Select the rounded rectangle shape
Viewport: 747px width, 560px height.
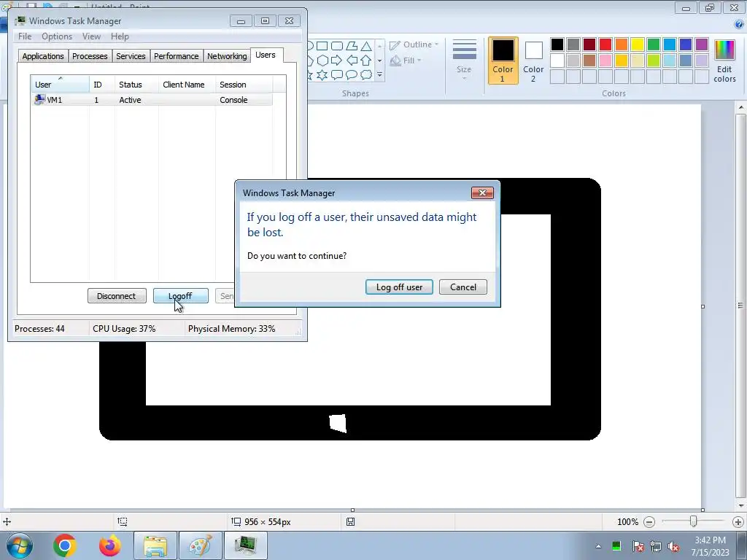point(337,46)
